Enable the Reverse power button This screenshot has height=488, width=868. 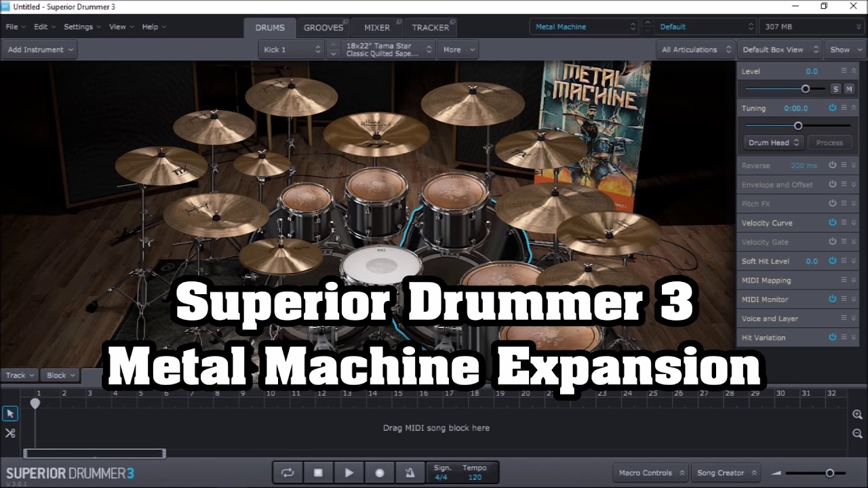coord(832,165)
